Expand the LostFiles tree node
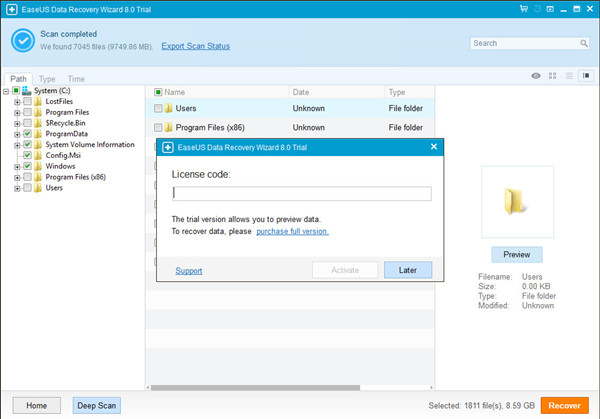Viewport: 600px width, 419px height. [17, 102]
